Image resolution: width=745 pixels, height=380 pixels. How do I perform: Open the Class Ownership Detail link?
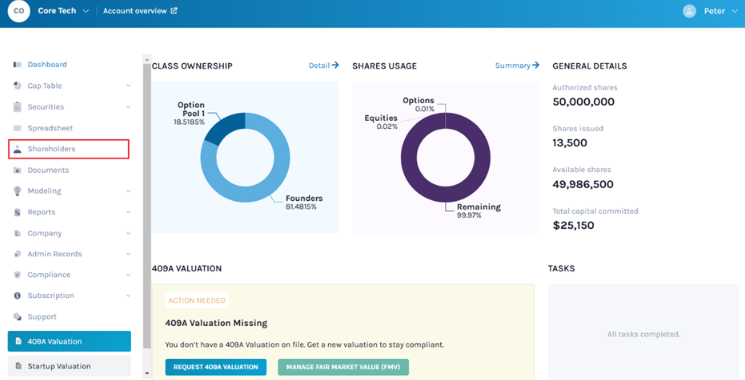(x=324, y=66)
